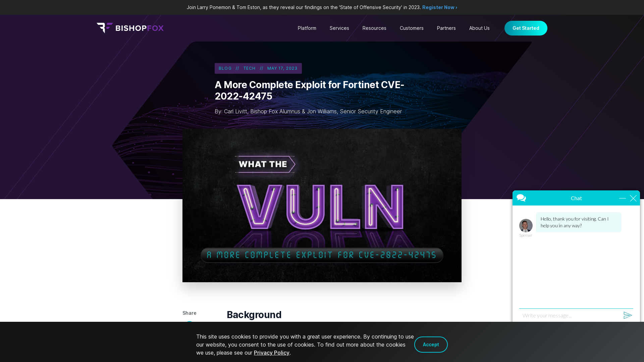Screen dimensions: 644x362
Task: Expand the Resources navigation dropdown
Action: (374, 28)
